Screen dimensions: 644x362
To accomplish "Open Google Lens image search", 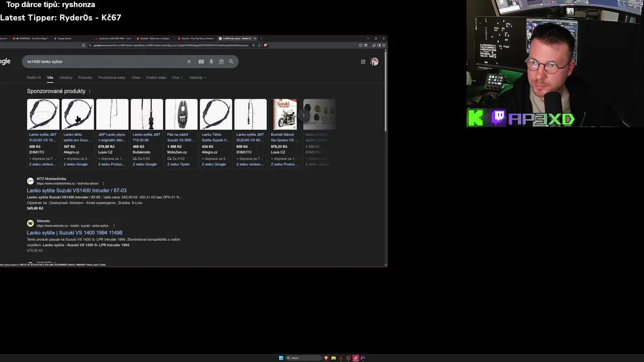I will (x=221, y=61).
